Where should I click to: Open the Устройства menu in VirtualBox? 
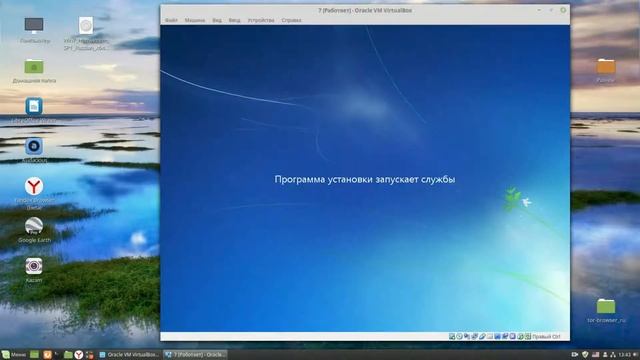(x=261, y=20)
